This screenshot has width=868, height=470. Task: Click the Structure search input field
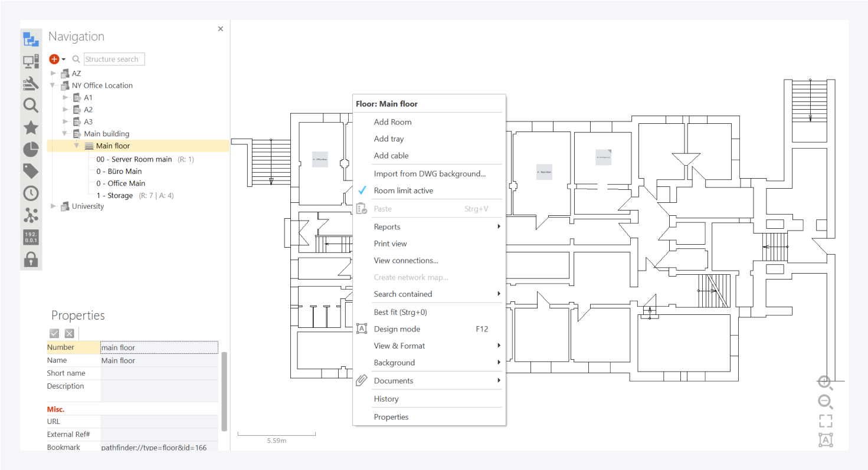click(x=114, y=59)
